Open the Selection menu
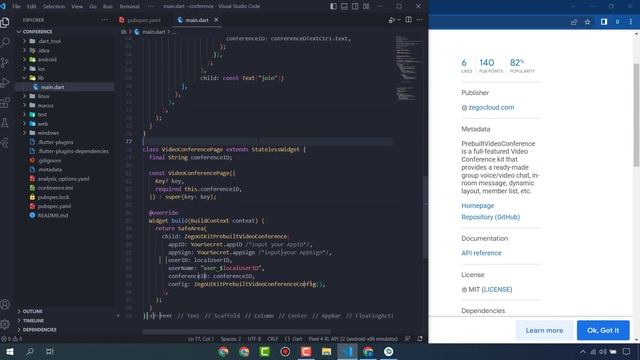This screenshot has height=360, width=640. (54, 6)
